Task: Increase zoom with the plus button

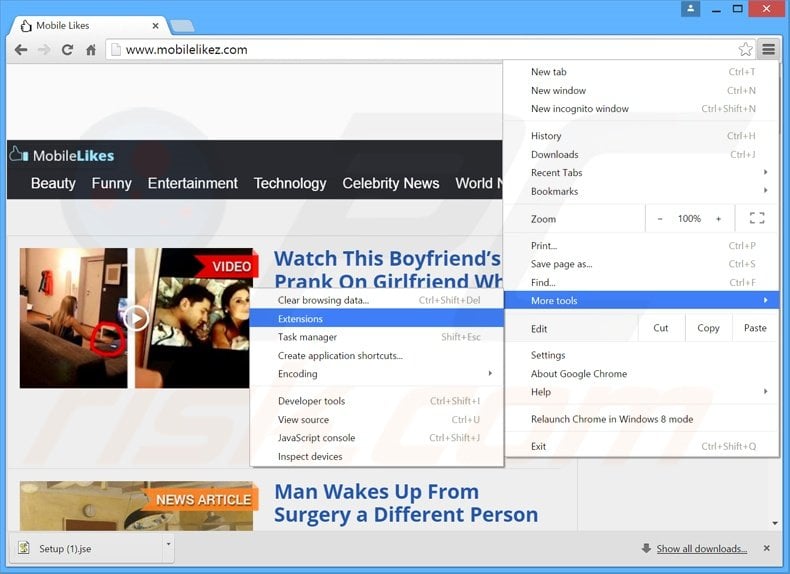Action: pos(718,219)
